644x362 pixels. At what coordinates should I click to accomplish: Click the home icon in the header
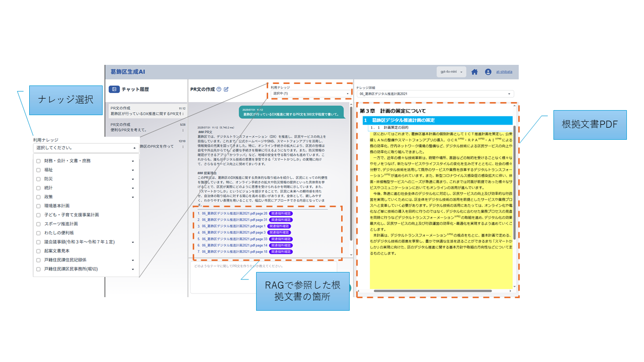tap(474, 72)
